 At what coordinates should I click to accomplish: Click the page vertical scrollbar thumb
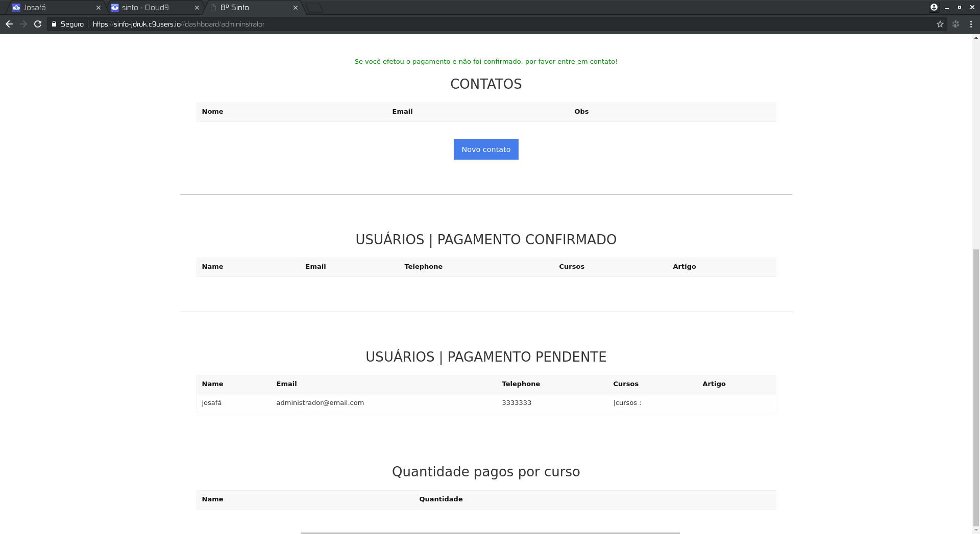tap(976, 388)
